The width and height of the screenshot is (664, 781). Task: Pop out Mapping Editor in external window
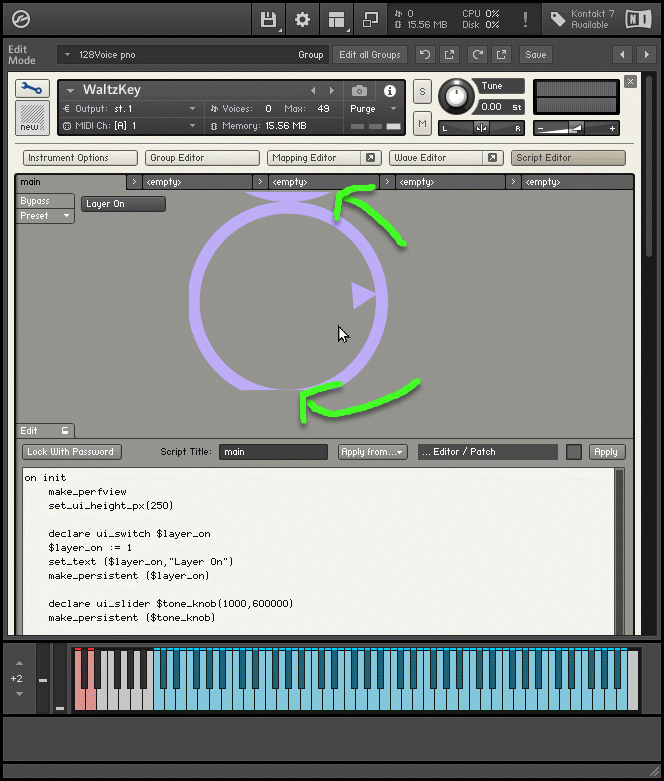(370, 158)
